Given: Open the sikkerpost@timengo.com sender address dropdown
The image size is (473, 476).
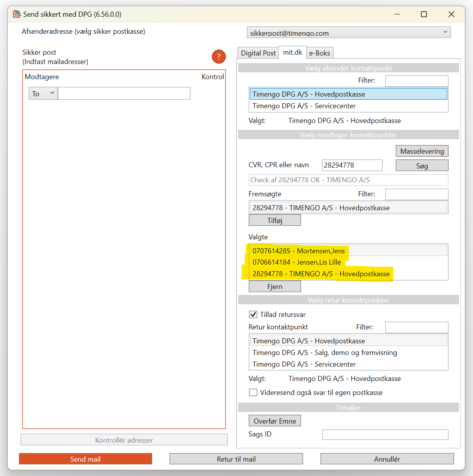Looking at the screenshot, I should [348, 33].
